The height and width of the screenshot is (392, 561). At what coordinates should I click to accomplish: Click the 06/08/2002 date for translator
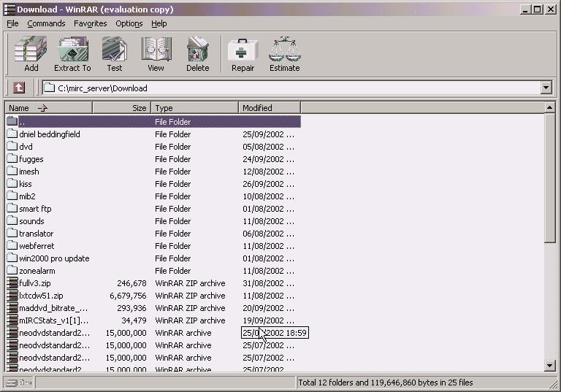point(268,234)
